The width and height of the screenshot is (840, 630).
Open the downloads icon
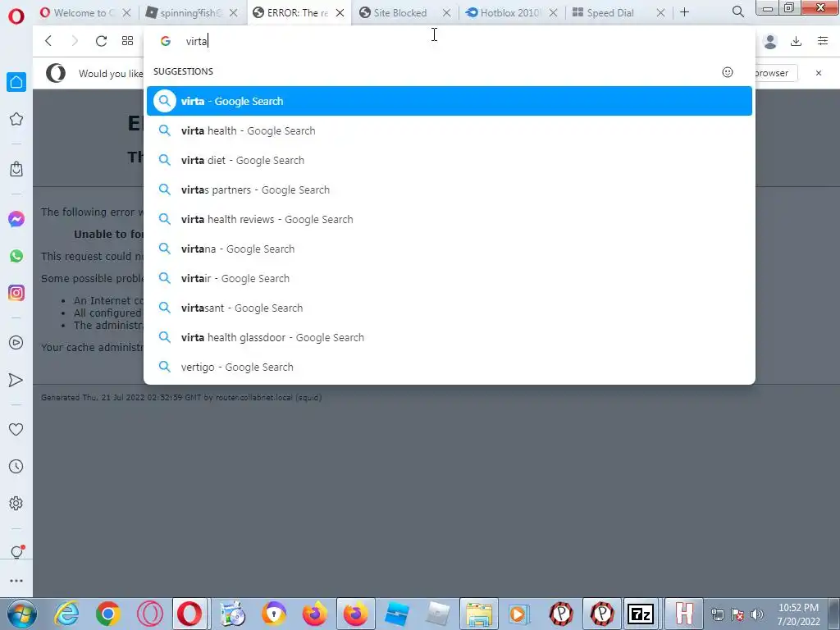click(796, 41)
